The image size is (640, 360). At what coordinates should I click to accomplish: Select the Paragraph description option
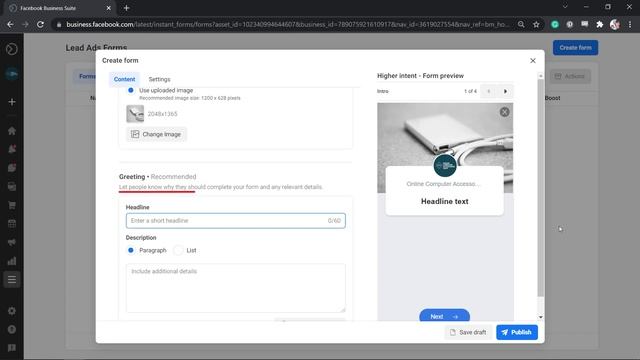pyautogui.click(x=131, y=250)
